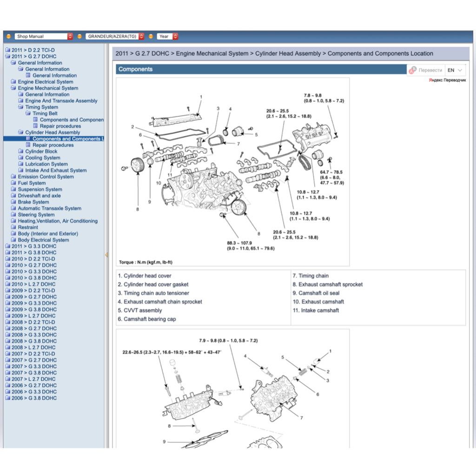Click the orange dot before the Shop Manual selector

tap(8, 36)
